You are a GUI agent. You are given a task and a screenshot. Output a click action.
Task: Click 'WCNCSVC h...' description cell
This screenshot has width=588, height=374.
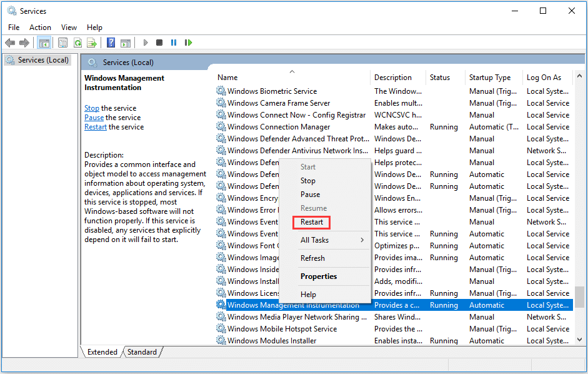[398, 115]
